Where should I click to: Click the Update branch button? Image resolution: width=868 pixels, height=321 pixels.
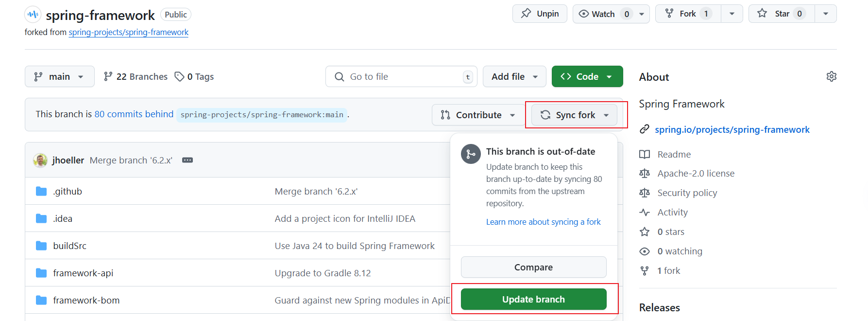[x=533, y=299]
